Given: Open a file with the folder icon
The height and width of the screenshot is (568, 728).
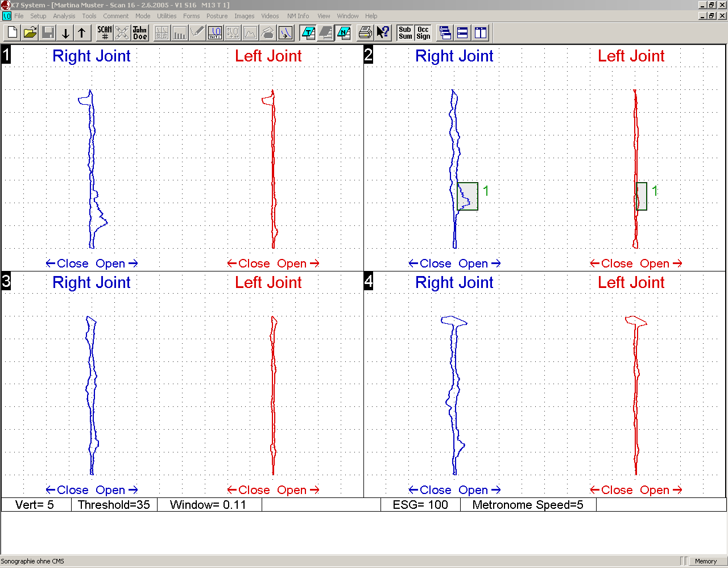Looking at the screenshot, I should click(30, 33).
